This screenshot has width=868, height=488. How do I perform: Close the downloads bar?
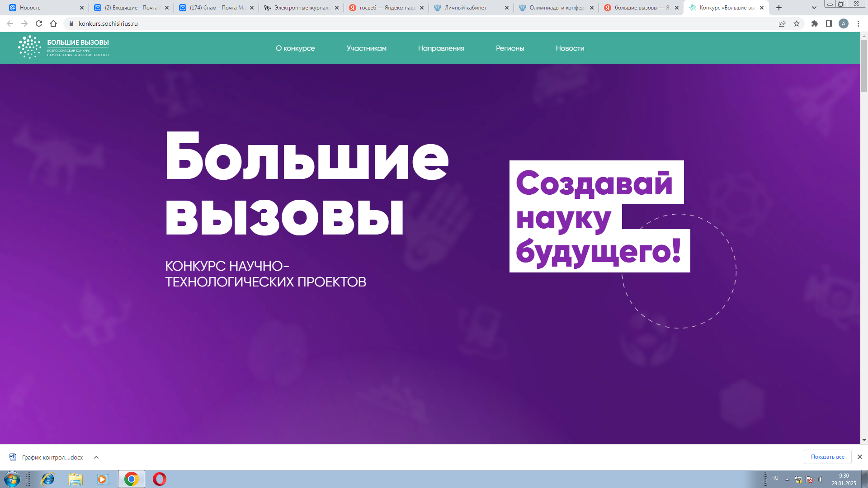(x=860, y=457)
